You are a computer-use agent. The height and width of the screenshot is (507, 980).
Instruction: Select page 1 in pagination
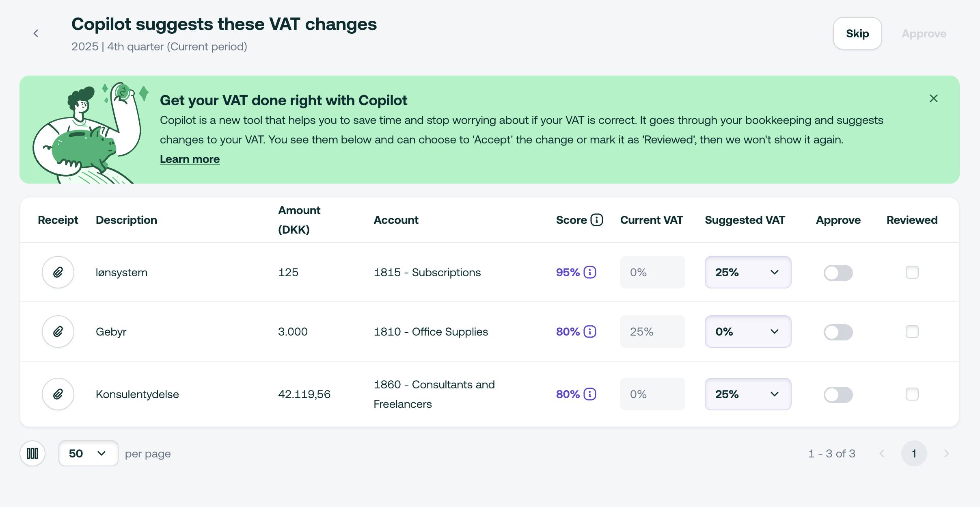coord(914,453)
